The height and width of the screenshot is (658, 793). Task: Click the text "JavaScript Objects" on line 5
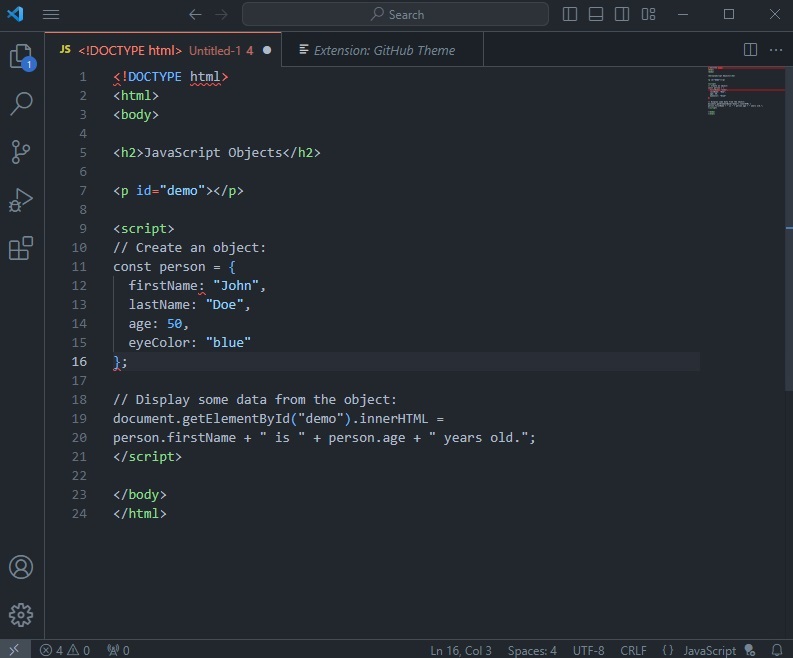tap(213, 153)
